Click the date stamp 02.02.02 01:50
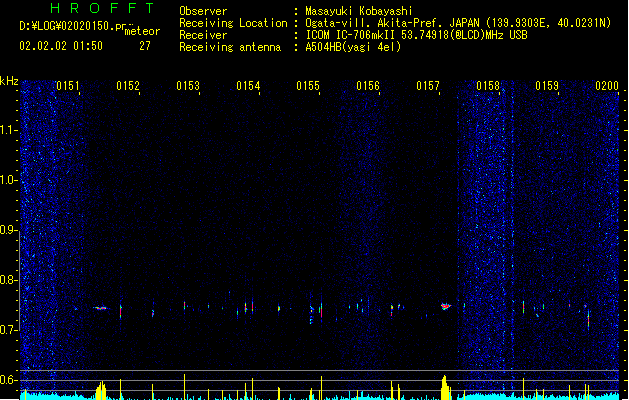 pyautogui.click(x=61, y=46)
